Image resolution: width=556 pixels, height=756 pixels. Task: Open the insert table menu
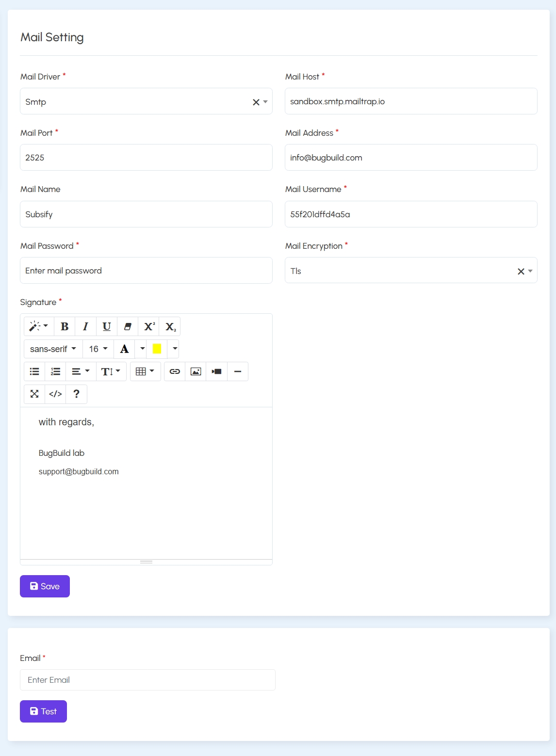click(x=146, y=371)
